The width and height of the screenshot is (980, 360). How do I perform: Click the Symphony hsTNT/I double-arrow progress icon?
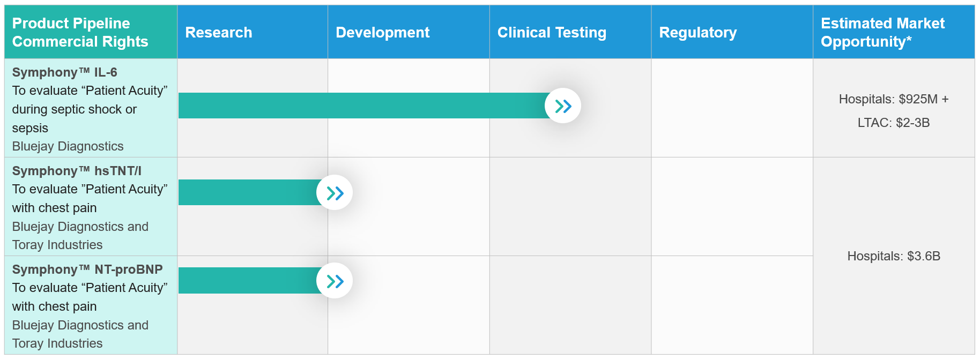[x=335, y=193]
